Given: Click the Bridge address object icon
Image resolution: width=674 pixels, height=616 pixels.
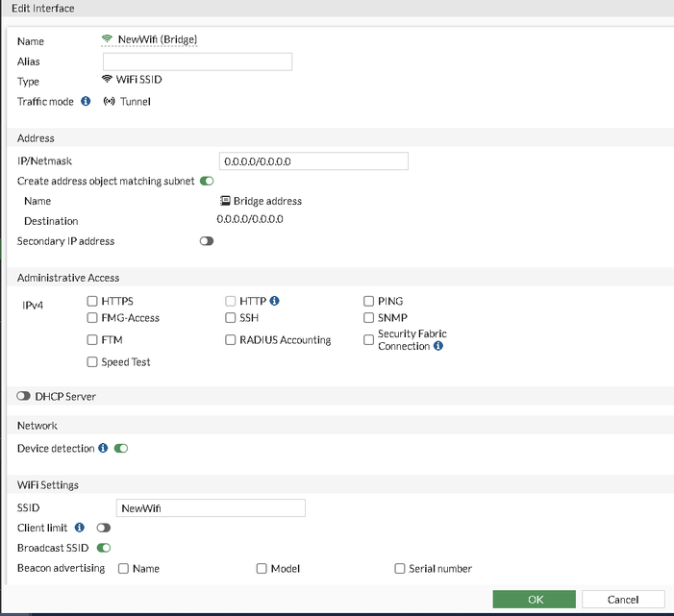Looking at the screenshot, I should [x=225, y=201].
